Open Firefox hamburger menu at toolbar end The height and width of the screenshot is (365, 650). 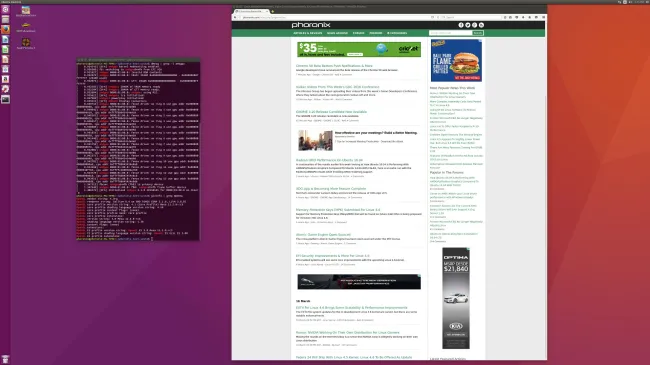(543, 17)
